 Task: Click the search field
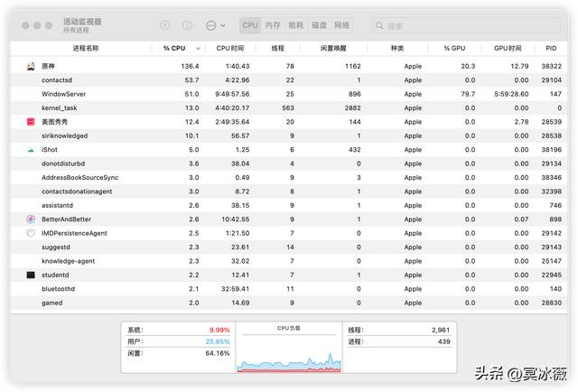(x=466, y=25)
